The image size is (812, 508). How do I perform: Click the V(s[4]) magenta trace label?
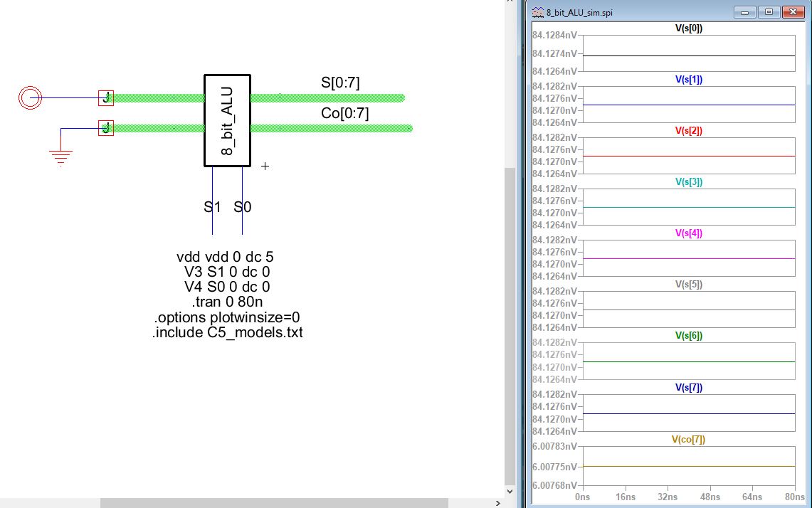[x=688, y=233]
